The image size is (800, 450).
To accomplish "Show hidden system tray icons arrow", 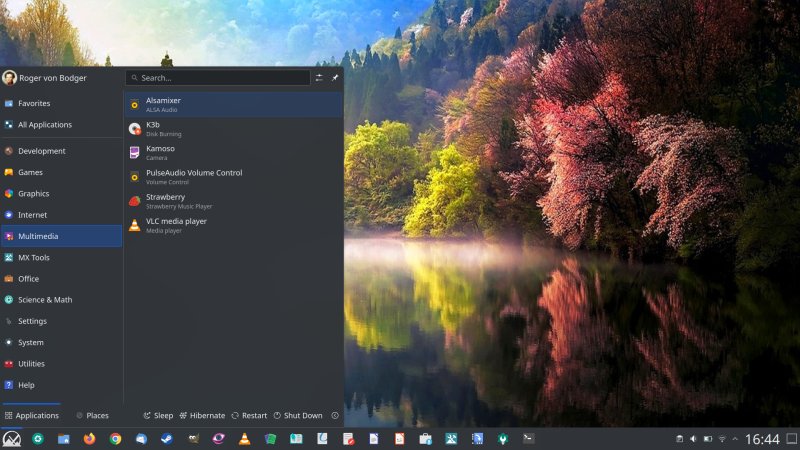I will [736, 439].
